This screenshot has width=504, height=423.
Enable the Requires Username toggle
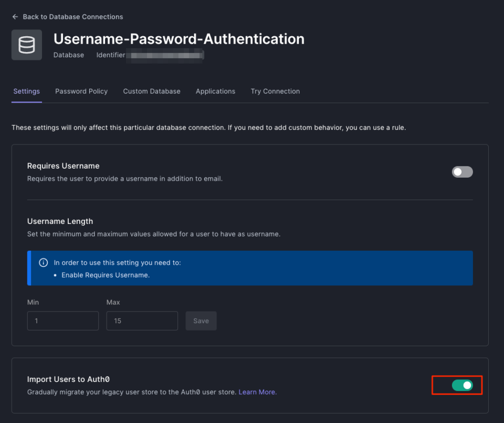click(462, 172)
